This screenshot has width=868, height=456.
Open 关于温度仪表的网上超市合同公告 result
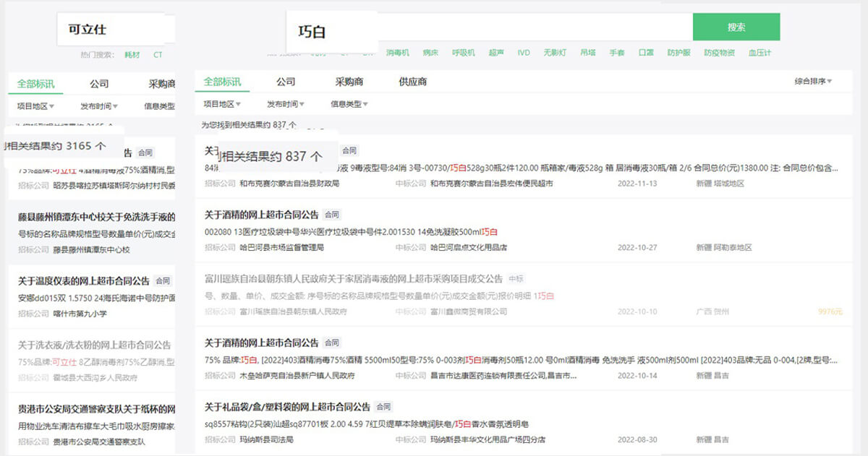point(84,281)
